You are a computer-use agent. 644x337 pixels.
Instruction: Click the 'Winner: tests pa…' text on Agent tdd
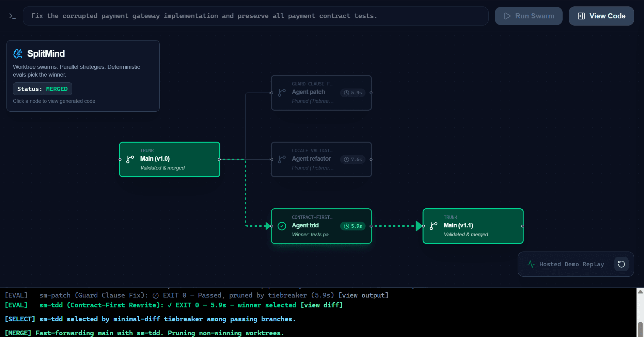point(313,235)
